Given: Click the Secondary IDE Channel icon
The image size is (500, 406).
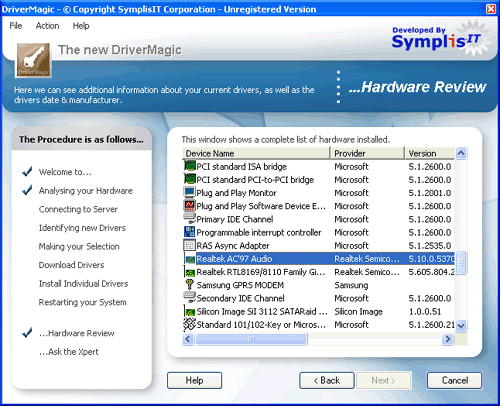Looking at the screenshot, I should (189, 297).
